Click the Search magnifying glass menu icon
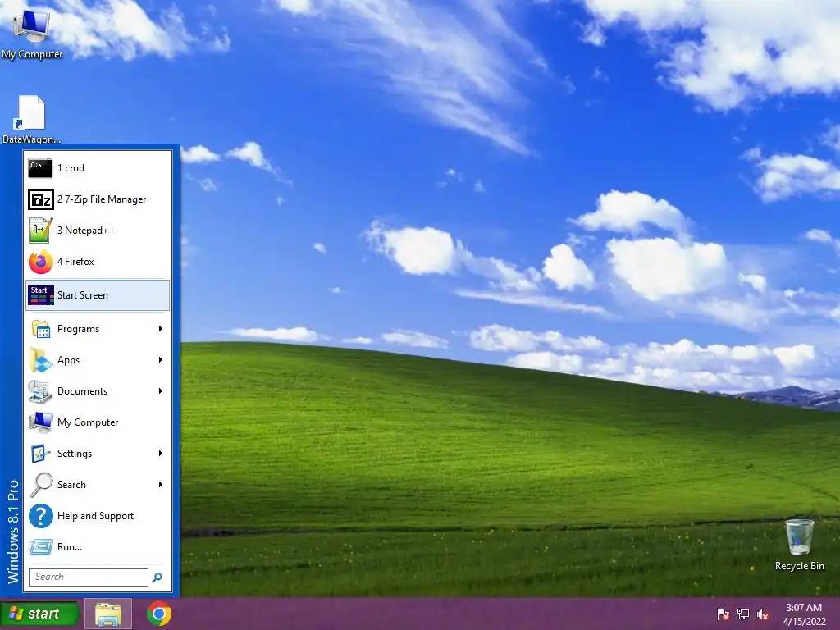This screenshot has width=840, height=630. click(x=41, y=485)
